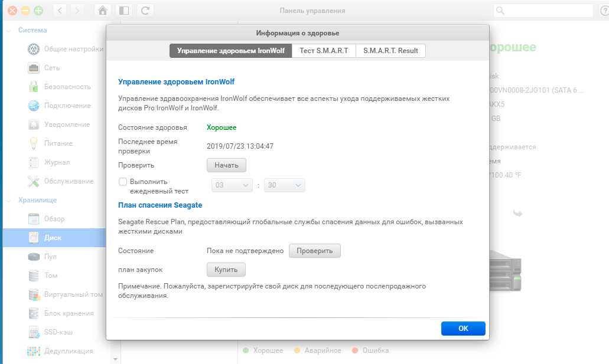This screenshot has width=609, height=364.
Task: Click the Connection globe icon (Подключение)
Action: (34, 106)
